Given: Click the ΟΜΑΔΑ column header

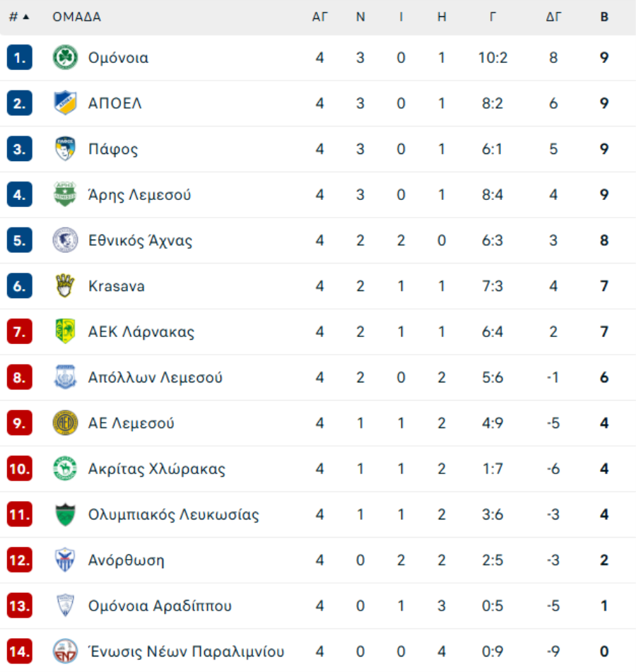Looking at the screenshot, I should tap(76, 17).
